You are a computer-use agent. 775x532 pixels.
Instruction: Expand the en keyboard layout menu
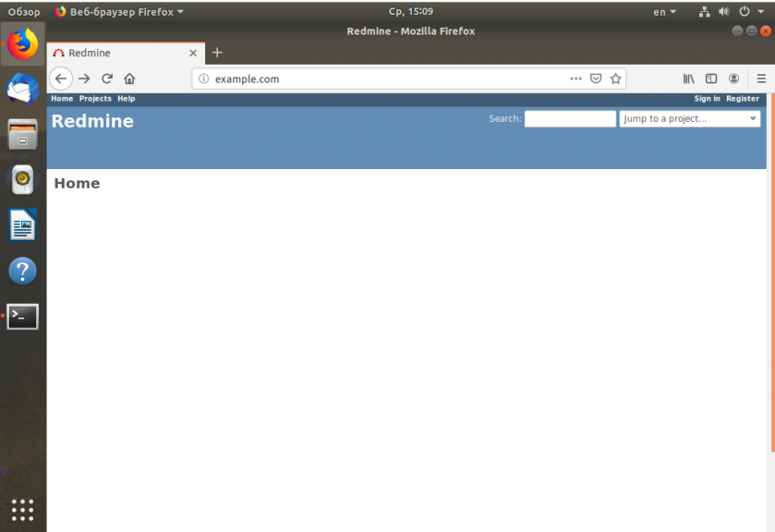coord(664,12)
